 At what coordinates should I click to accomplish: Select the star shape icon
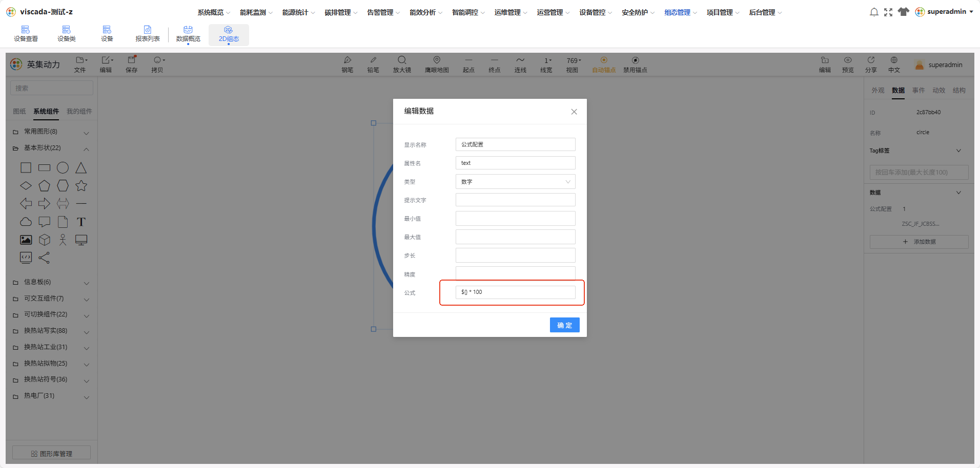[x=81, y=186]
